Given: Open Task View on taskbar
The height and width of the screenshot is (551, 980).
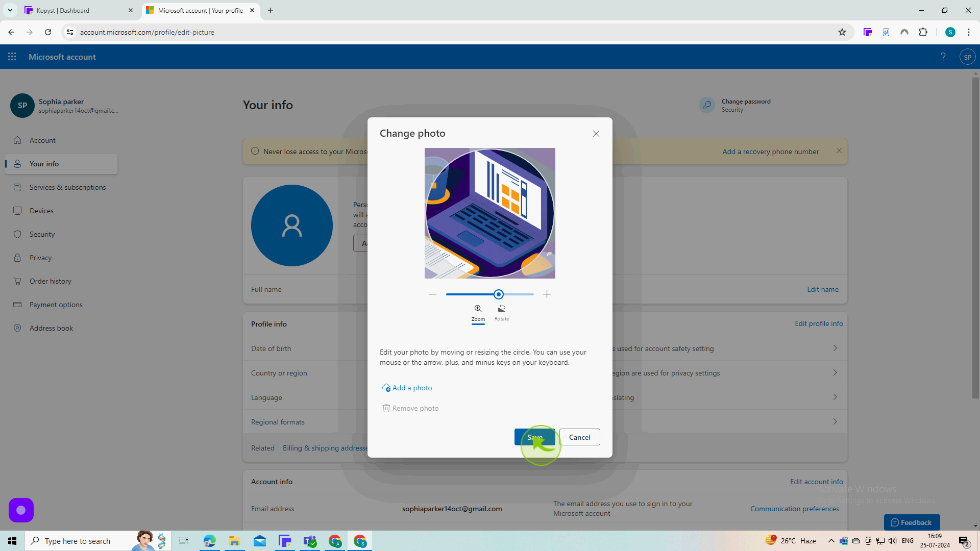Looking at the screenshot, I should 184,541.
